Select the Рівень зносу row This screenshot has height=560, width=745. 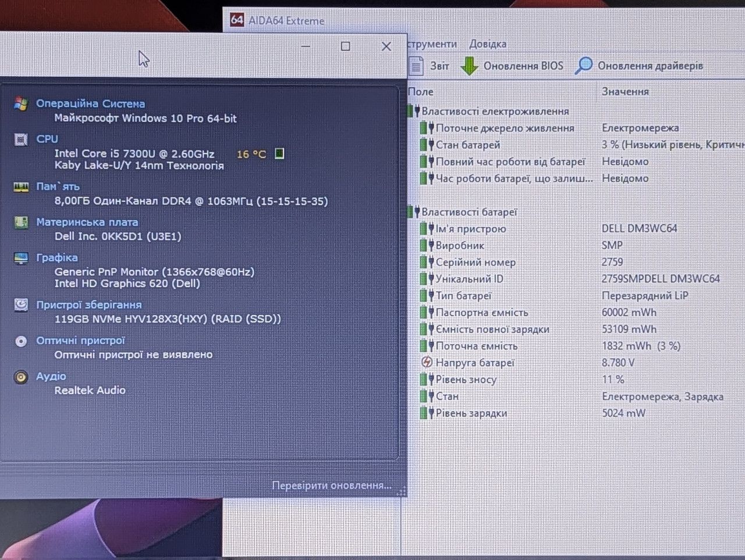pos(576,380)
